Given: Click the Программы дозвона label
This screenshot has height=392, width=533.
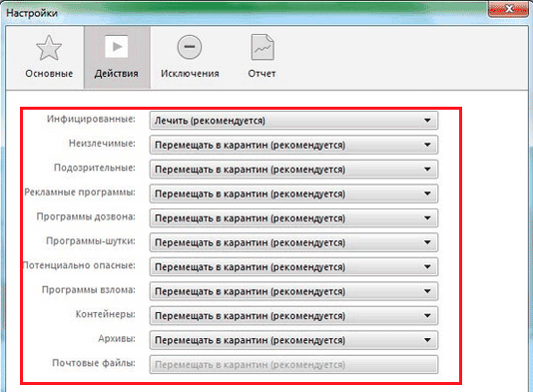Looking at the screenshot, I should tap(86, 216).
